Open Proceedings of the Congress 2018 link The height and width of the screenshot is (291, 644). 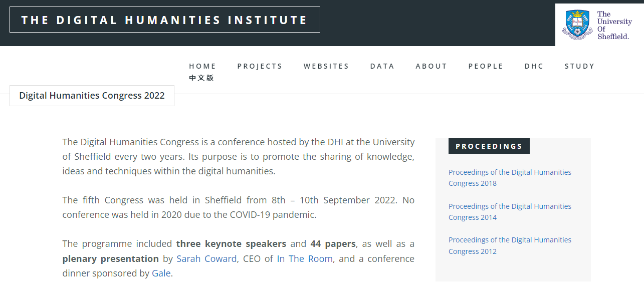pos(510,178)
